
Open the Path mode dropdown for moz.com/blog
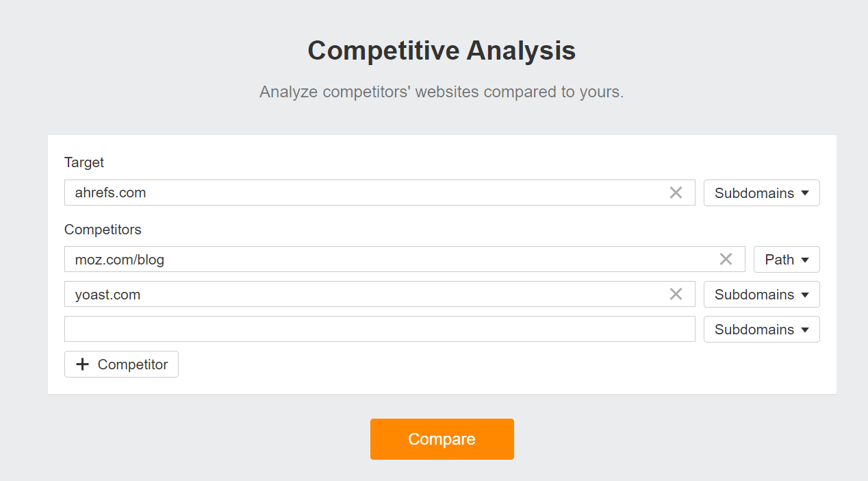click(787, 259)
